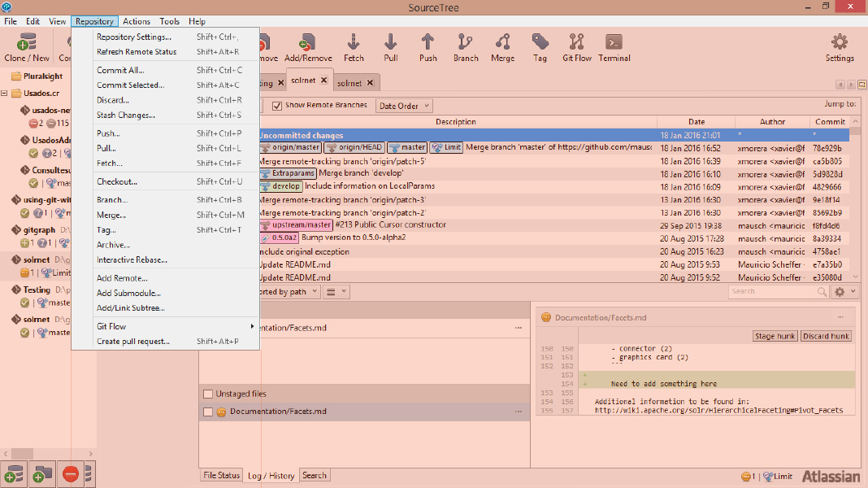Select Interactive Rebase menu entry

coord(132,260)
